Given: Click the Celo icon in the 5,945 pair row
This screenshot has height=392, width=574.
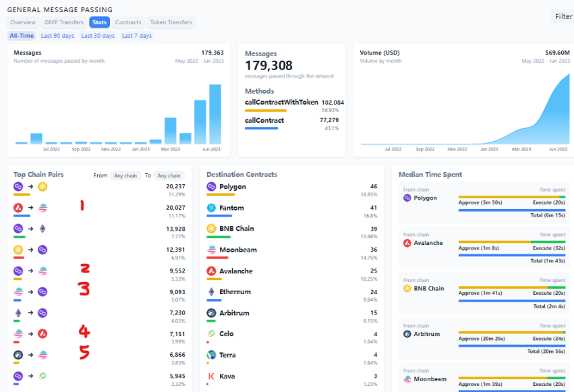Looking at the screenshot, I should pos(42,376).
